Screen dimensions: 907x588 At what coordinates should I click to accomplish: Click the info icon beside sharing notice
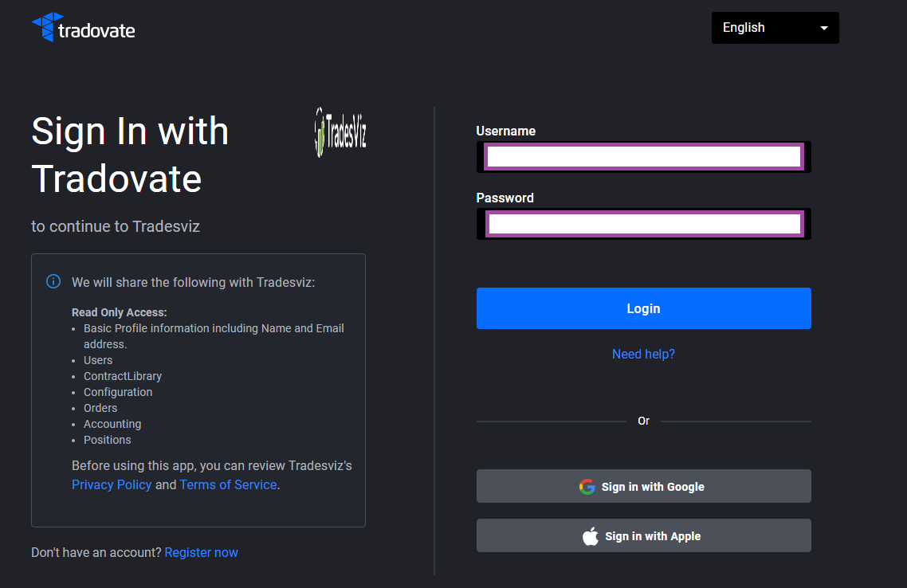[53, 281]
